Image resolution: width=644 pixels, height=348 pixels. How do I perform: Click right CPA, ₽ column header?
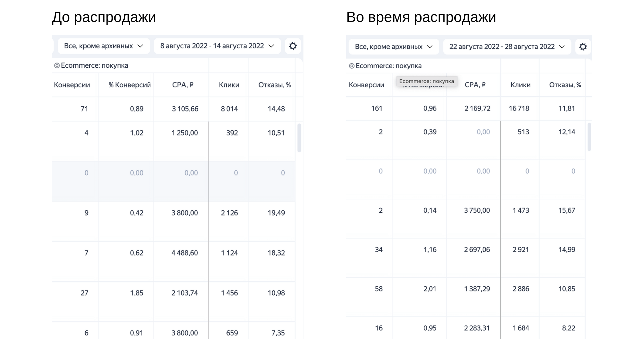(x=475, y=85)
